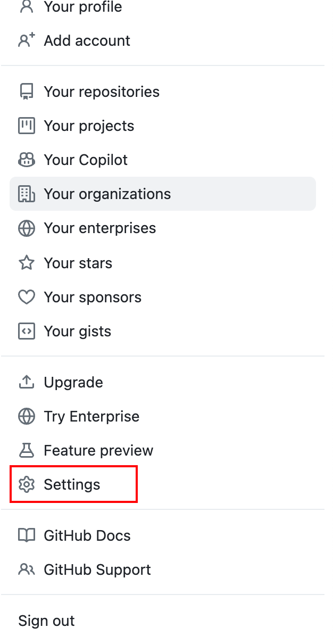Screen dimensions: 333x644
Task: Click the star icon for Your stars
Action: click(26, 263)
